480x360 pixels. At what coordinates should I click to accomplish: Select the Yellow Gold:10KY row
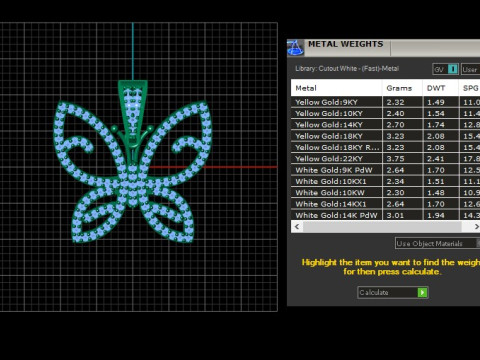point(385,114)
